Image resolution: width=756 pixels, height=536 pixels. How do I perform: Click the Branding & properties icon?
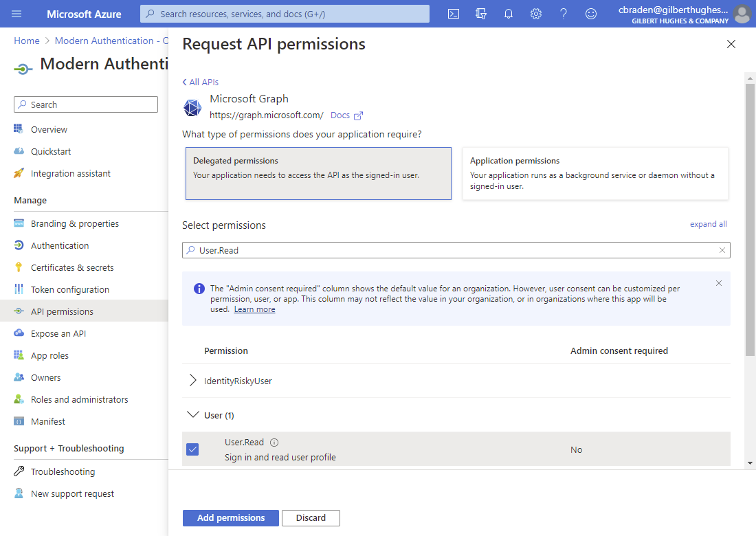click(19, 223)
